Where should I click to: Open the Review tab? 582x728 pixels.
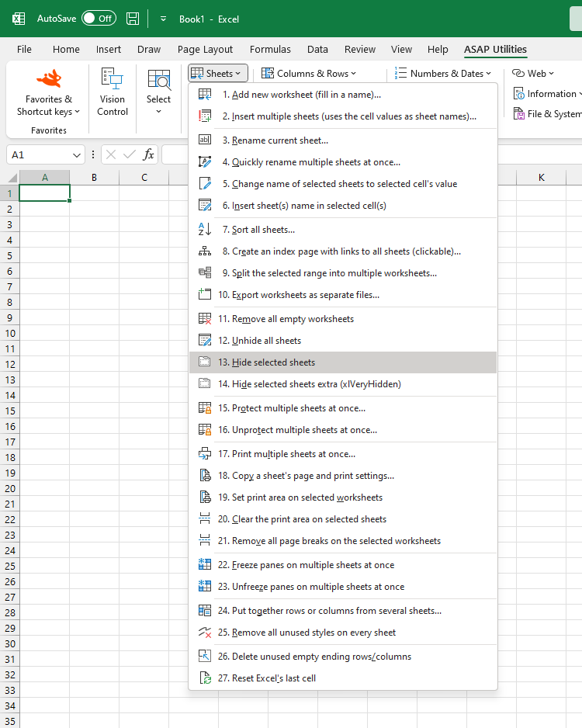tap(360, 49)
